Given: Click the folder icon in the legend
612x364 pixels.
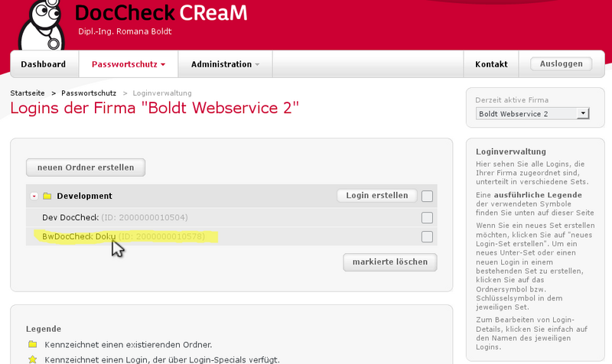Looking at the screenshot, I should point(33,344).
